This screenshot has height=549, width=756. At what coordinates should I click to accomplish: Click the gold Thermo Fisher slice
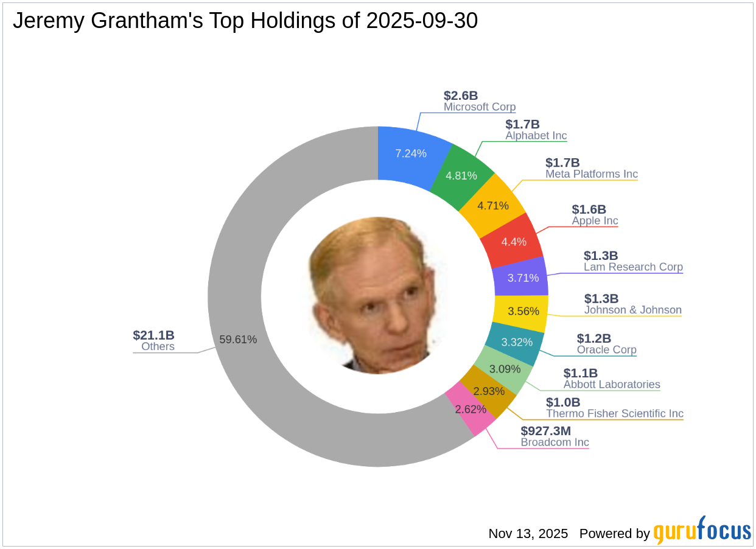pyautogui.click(x=488, y=391)
